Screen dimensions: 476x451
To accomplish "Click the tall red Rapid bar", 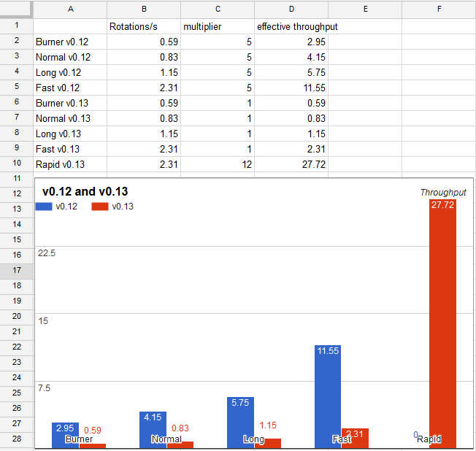I will (443, 321).
